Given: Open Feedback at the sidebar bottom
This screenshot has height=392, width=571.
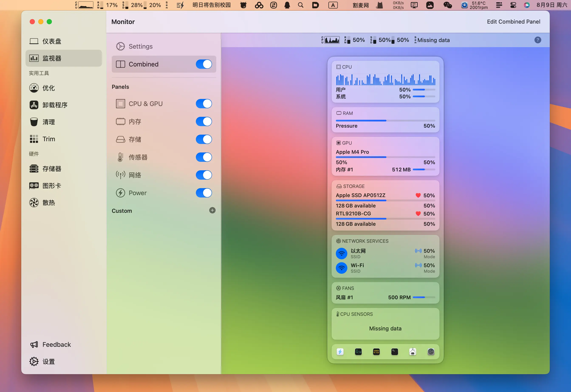Looking at the screenshot, I should (56, 344).
